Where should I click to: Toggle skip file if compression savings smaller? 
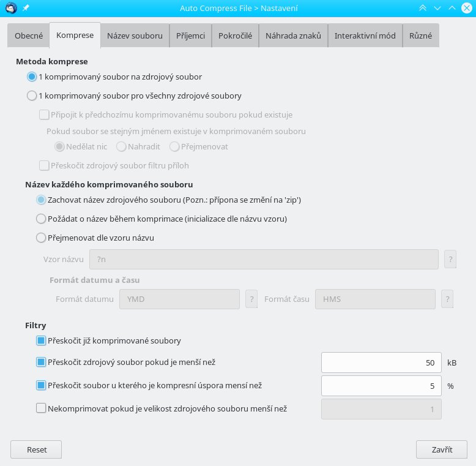(41, 385)
